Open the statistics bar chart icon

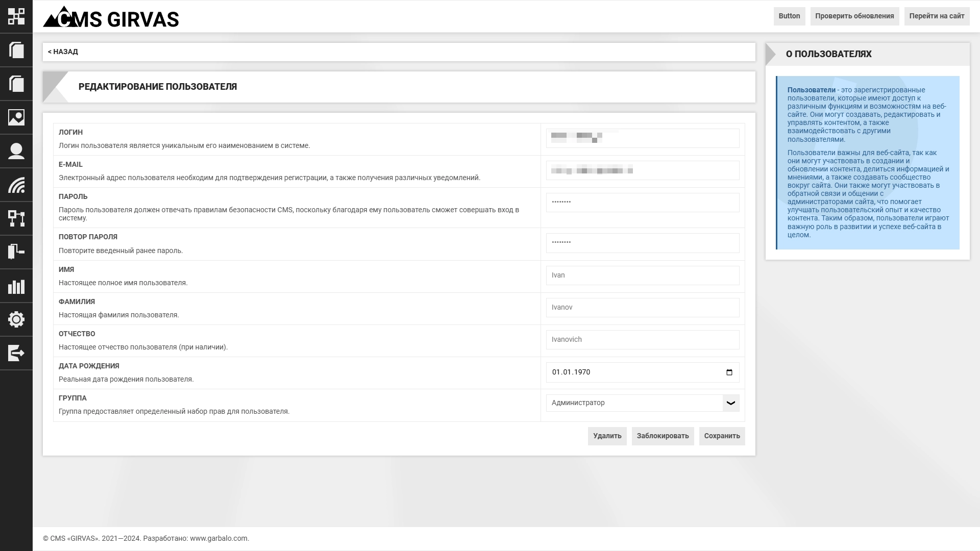16,286
